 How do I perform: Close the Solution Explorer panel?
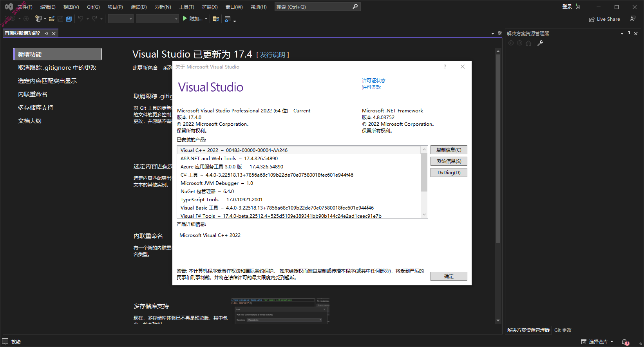(x=636, y=34)
